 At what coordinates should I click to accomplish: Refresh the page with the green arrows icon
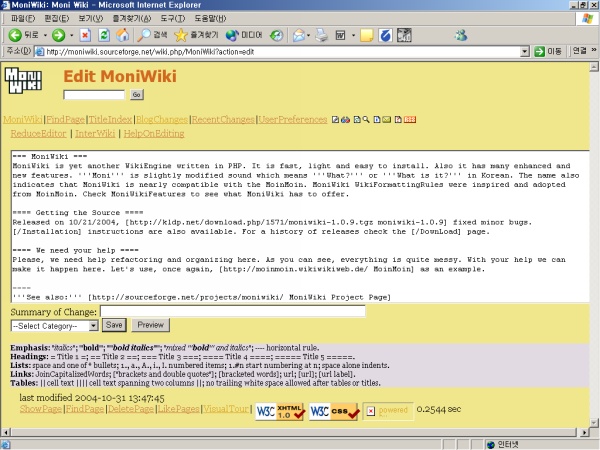pyautogui.click(x=104, y=35)
